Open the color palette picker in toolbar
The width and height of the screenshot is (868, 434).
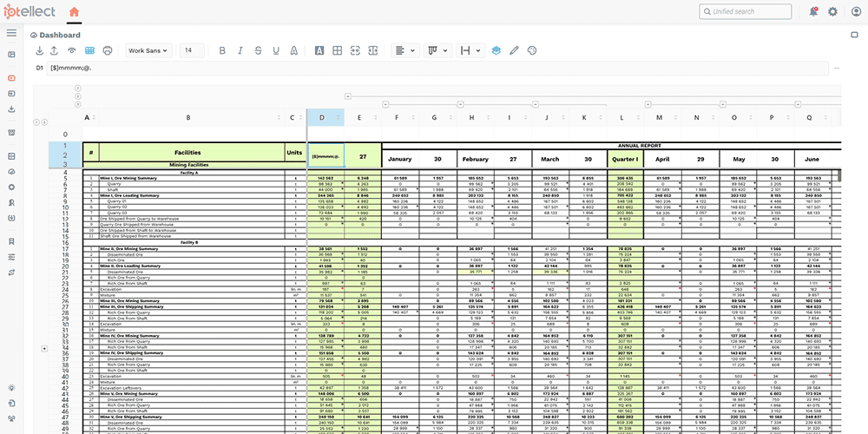coord(532,50)
